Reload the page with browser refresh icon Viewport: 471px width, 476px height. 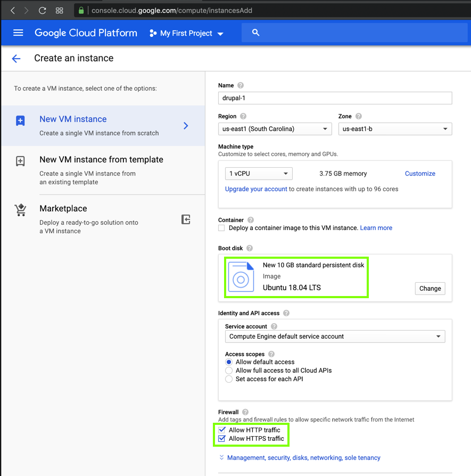coord(43,11)
